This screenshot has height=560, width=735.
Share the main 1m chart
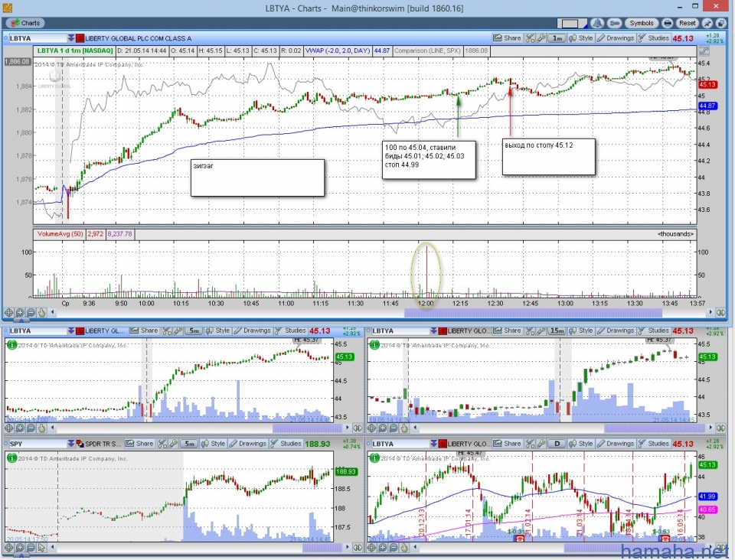click(507, 38)
